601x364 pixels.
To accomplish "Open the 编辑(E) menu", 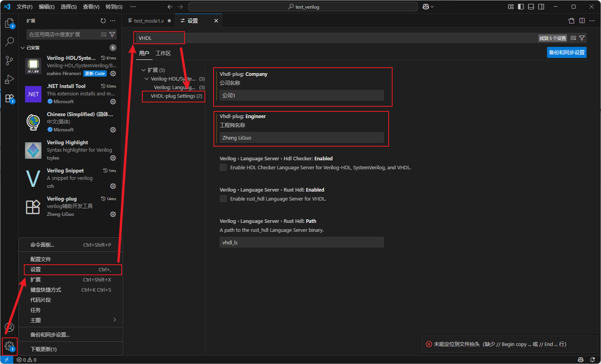I will [47, 7].
